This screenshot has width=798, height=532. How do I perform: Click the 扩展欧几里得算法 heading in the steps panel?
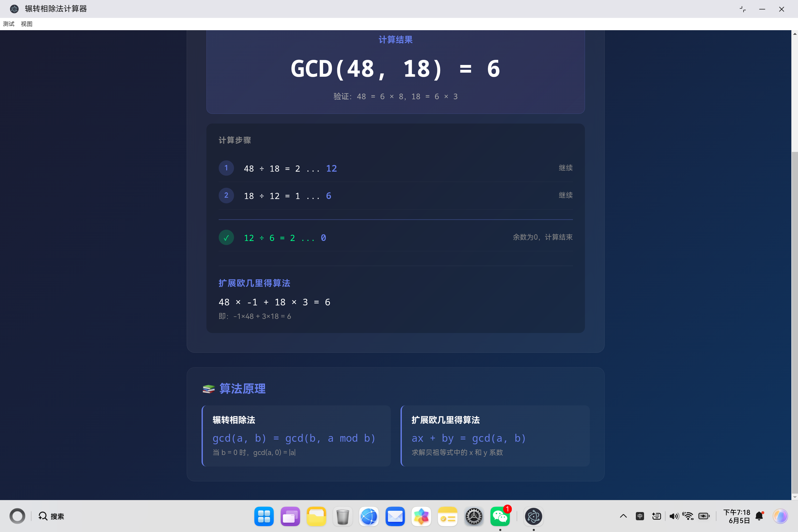tap(254, 283)
